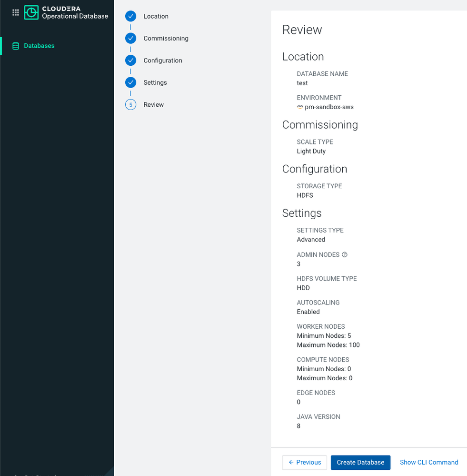Select the Settings step label

point(155,82)
